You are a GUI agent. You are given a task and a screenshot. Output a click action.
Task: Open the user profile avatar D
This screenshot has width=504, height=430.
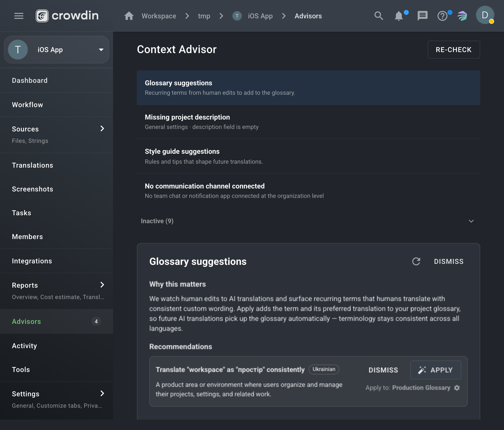(485, 15)
